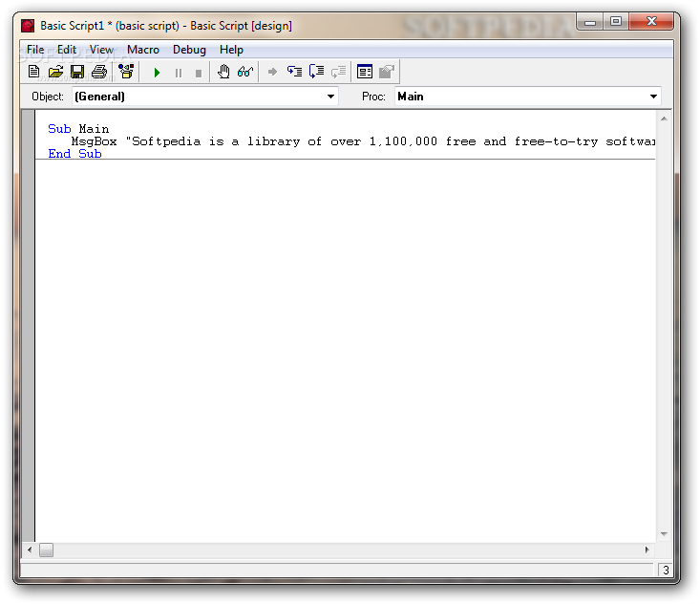Viewport: 700px width, 604px height.
Task: Click the Step Into debug icon
Action: point(294,72)
